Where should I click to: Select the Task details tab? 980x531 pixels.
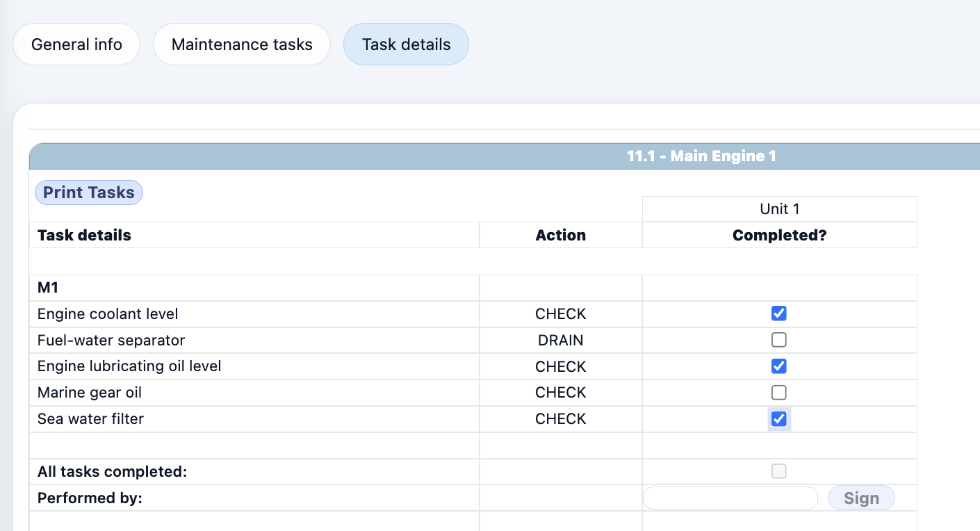pyautogui.click(x=407, y=44)
